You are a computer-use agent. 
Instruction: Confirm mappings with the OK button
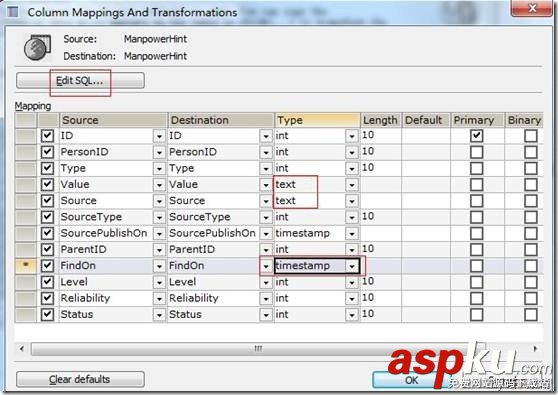click(x=412, y=380)
